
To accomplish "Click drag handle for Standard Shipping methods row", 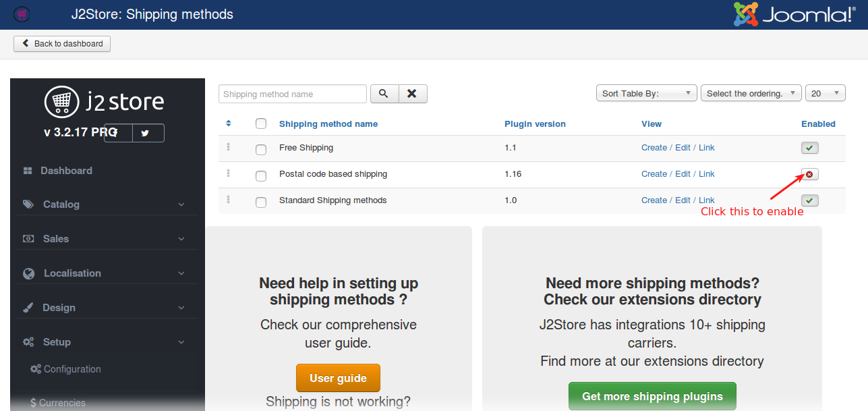I will [x=229, y=200].
